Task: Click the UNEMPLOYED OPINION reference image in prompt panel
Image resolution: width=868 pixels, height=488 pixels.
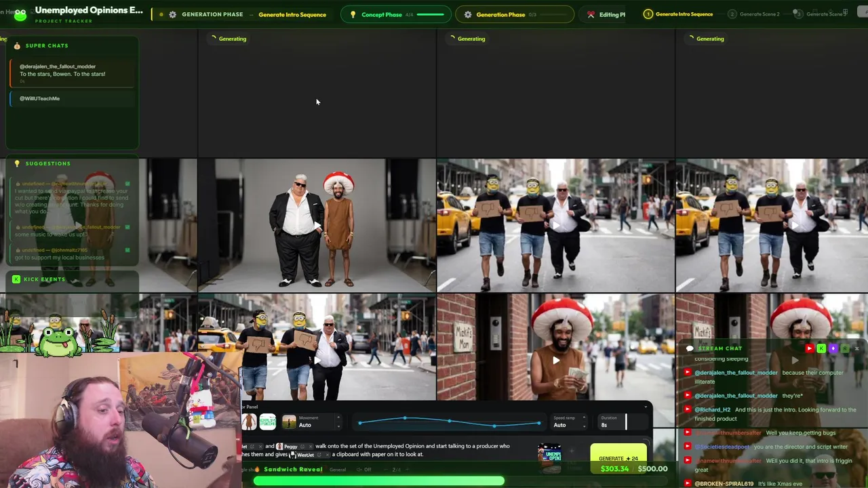Action: tap(549, 459)
